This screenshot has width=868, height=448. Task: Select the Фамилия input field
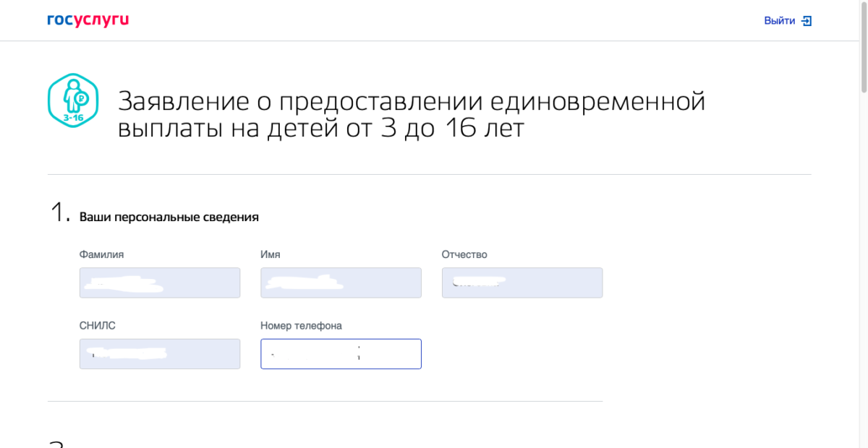click(160, 283)
